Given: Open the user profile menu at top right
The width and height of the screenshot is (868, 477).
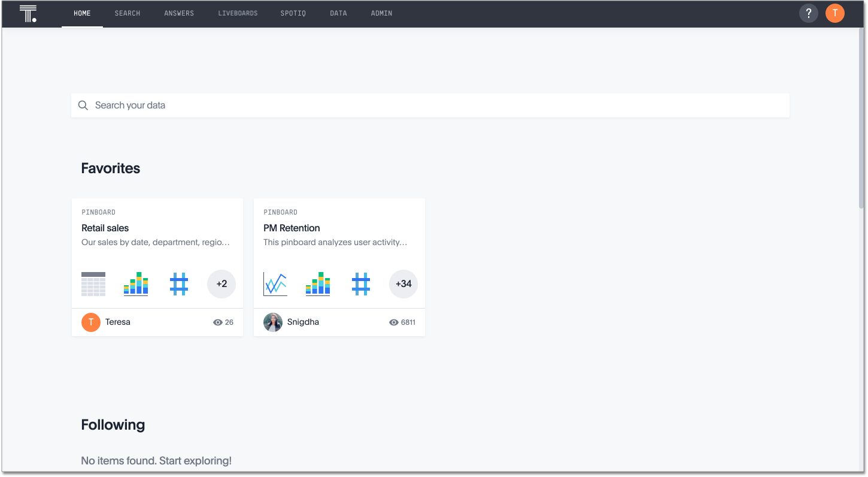Looking at the screenshot, I should tap(835, 13).
